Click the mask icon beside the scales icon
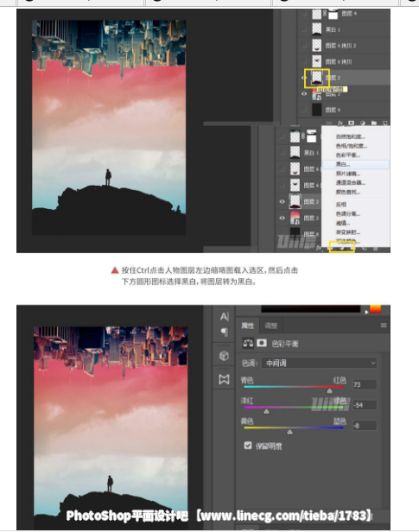 point(261,343)
